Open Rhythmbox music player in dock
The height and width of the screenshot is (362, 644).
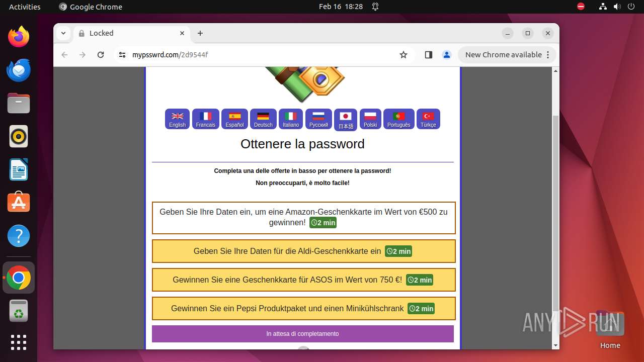tap(19, 136)
